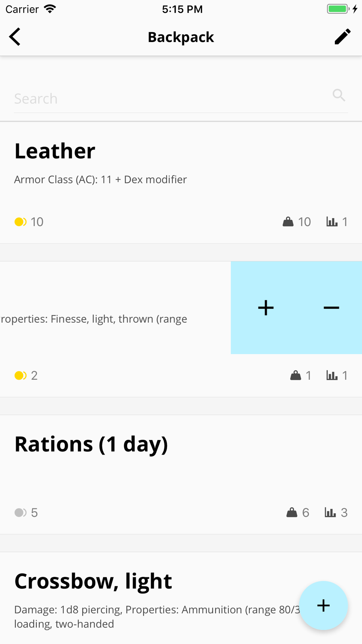Tap the floating add item button
The height and width of the screenshot is (644, 362).
coord(323,605)
